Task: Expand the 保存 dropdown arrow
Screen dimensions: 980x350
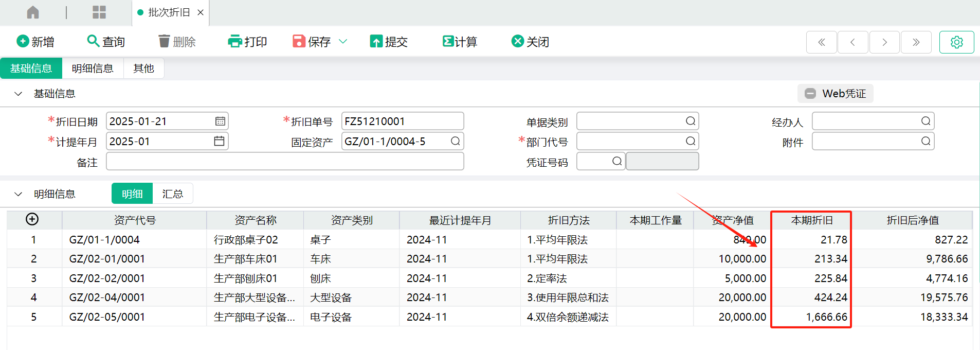Action: pyautogui.click(x=343, y=42)
